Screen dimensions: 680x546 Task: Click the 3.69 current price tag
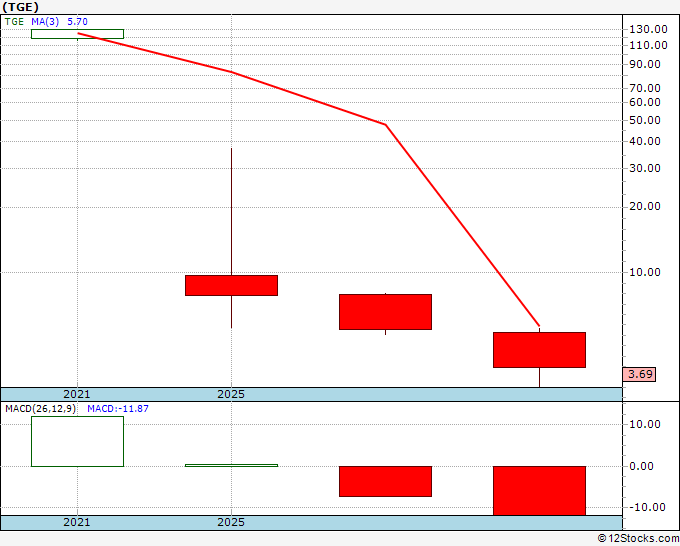coord(639,374)
